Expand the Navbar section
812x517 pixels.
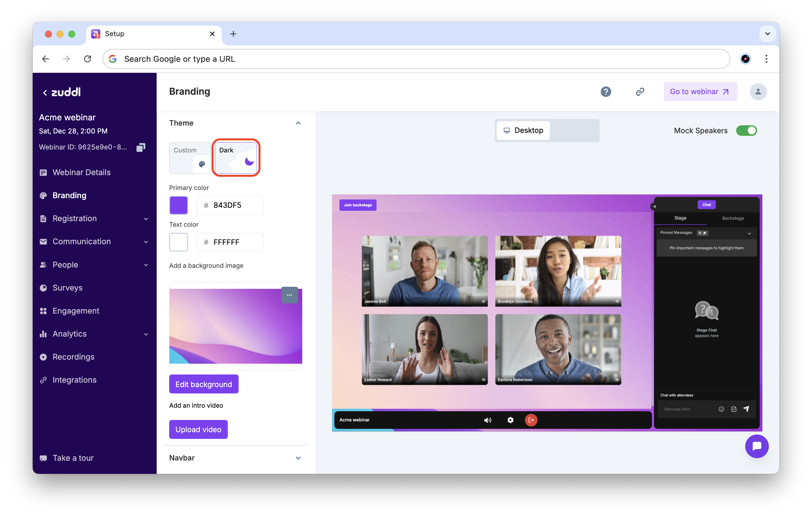tap(298, 458)
